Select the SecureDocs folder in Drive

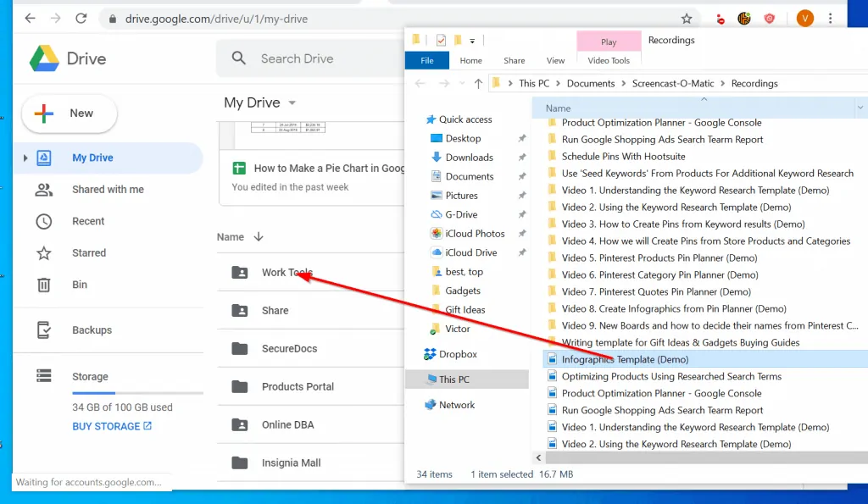click(310, 348)
